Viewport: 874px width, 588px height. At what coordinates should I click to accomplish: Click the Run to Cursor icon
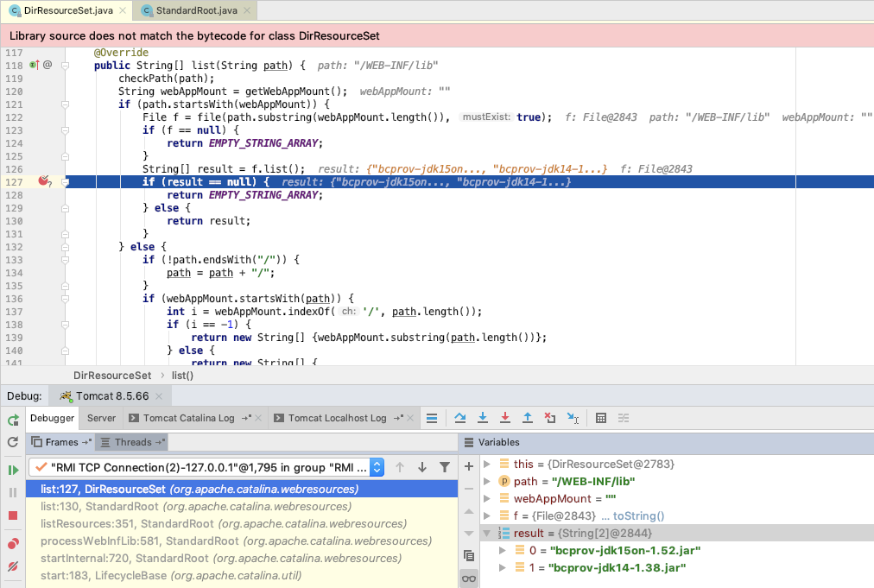[573, 418]
